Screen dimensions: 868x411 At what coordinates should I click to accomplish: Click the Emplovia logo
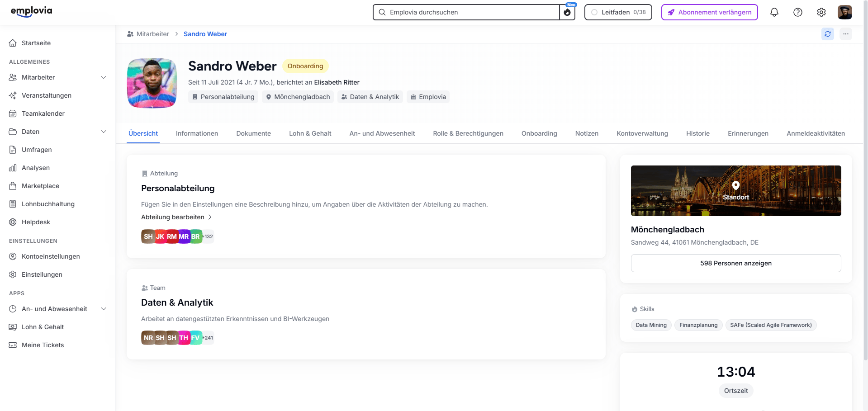pos(31,11)
